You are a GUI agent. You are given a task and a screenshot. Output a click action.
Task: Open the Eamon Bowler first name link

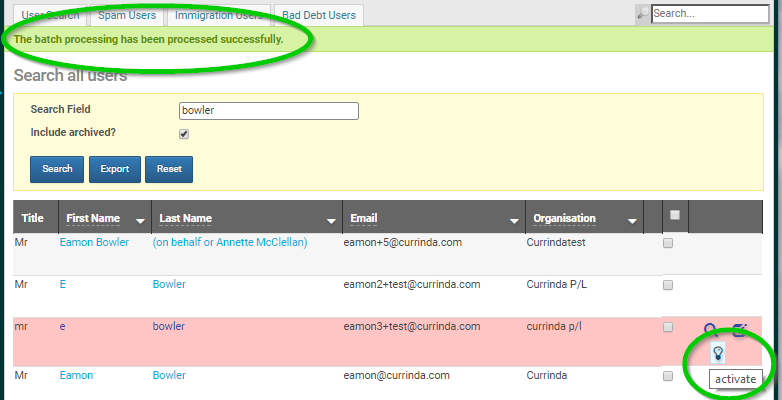pyautogui.click(x=94, y=242)
